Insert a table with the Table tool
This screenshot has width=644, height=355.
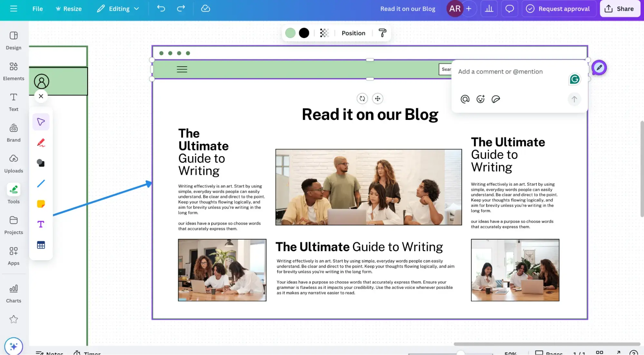[41, 245]
